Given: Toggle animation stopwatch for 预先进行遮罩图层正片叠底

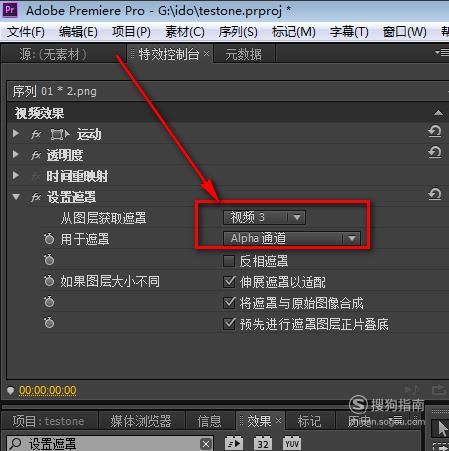Looking at the screenshot, I should (49, 322).
